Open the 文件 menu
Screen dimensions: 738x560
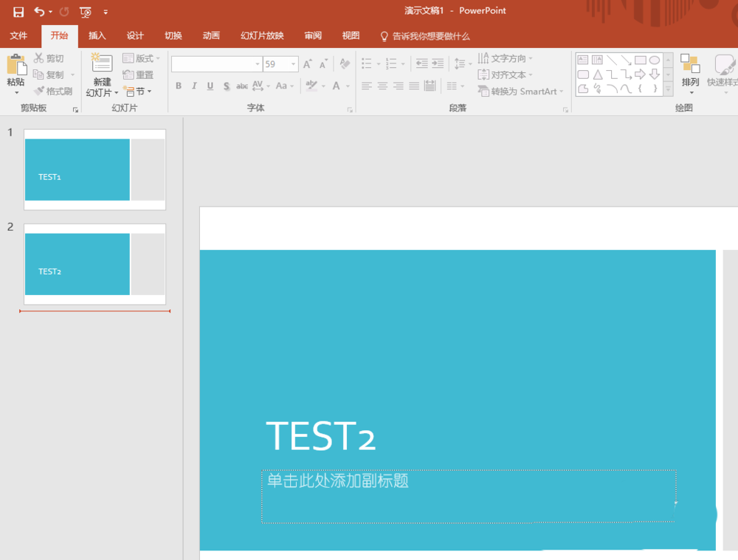coord(18,35)
